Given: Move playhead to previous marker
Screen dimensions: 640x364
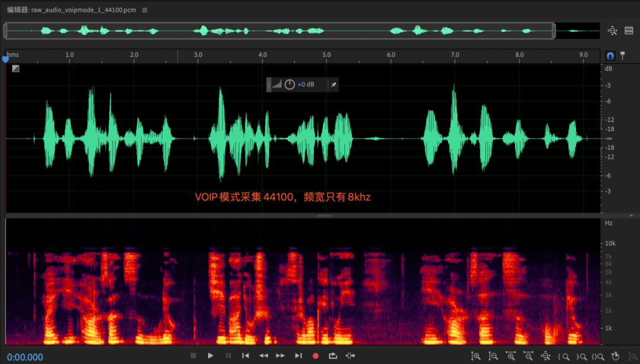Looking at the screenshot, I should pyautogui.click(x=245, y=356).
